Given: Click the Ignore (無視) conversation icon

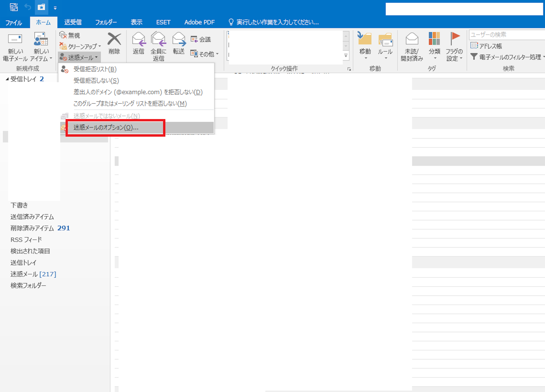Looking at the screenshot, I should click(63, 35).
